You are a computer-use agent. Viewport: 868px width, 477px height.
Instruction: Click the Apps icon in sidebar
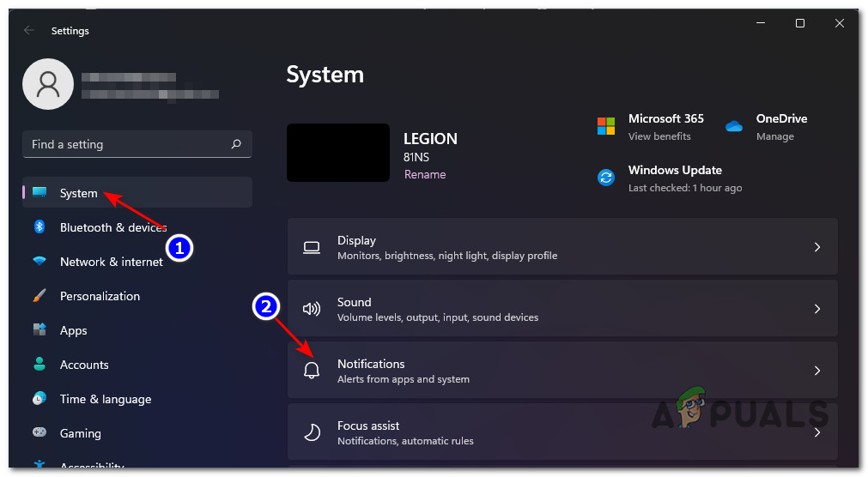tap(39, 329)
